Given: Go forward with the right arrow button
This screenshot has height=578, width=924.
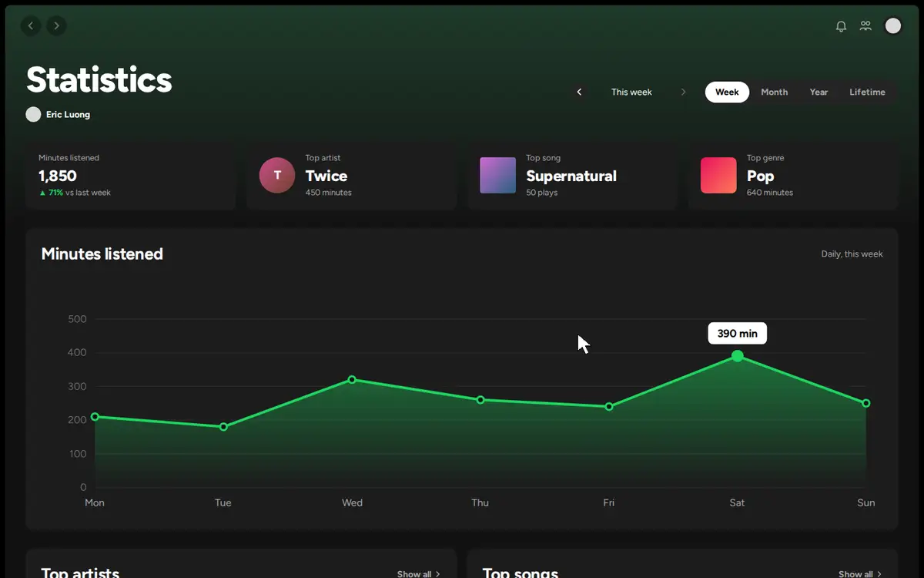Looking at the screenshot, I should (x=56, y=26).
